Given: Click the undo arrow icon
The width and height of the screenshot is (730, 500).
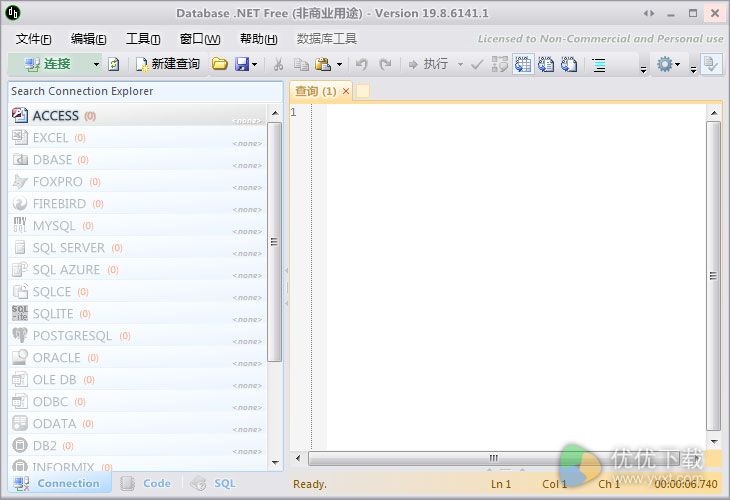Looking at the screenshot, I should tap(362, 64).
